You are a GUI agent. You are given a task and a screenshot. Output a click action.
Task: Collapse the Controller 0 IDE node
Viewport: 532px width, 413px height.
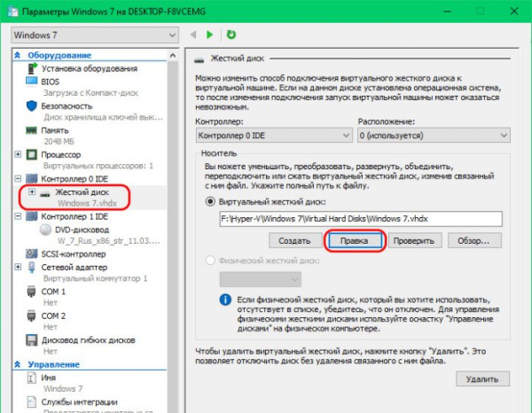pos(20,178)
